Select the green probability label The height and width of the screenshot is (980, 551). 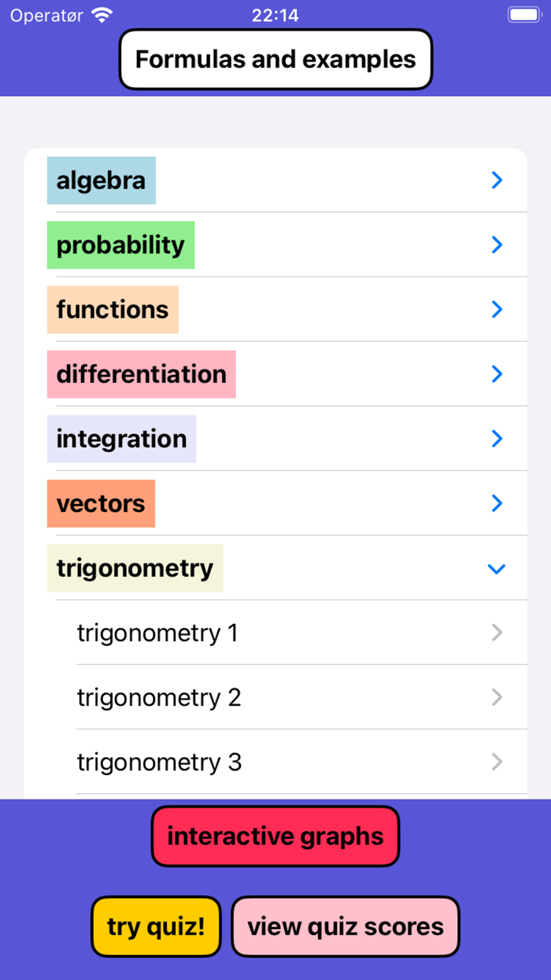(x=120, y=245)
